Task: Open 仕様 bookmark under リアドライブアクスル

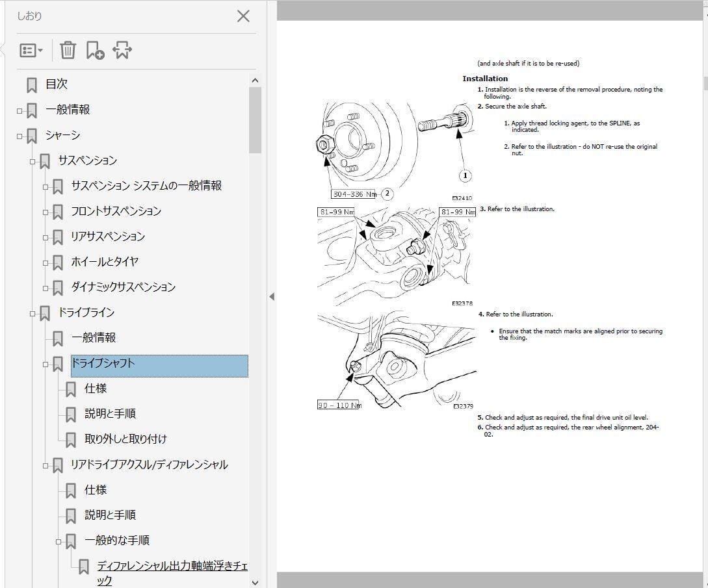Action: click(x=96, y=489)
